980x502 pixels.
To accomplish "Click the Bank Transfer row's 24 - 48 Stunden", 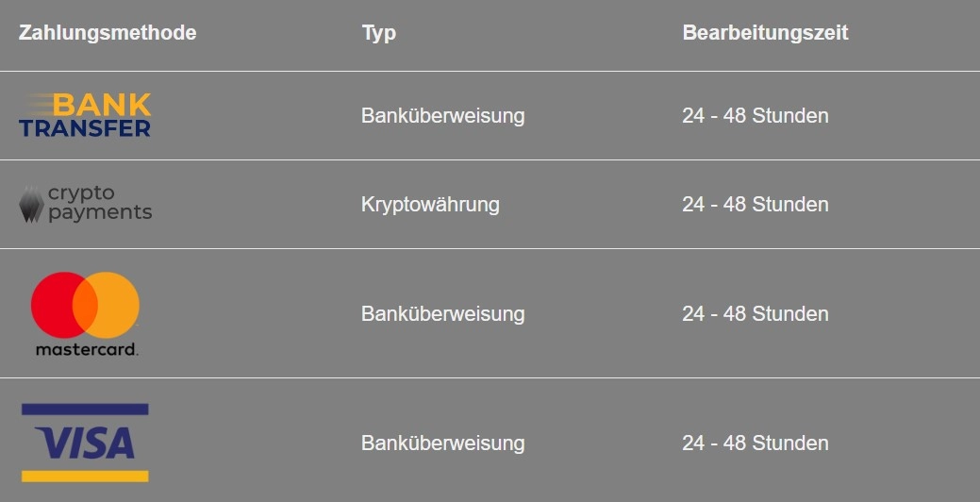I will coord(755,116).
